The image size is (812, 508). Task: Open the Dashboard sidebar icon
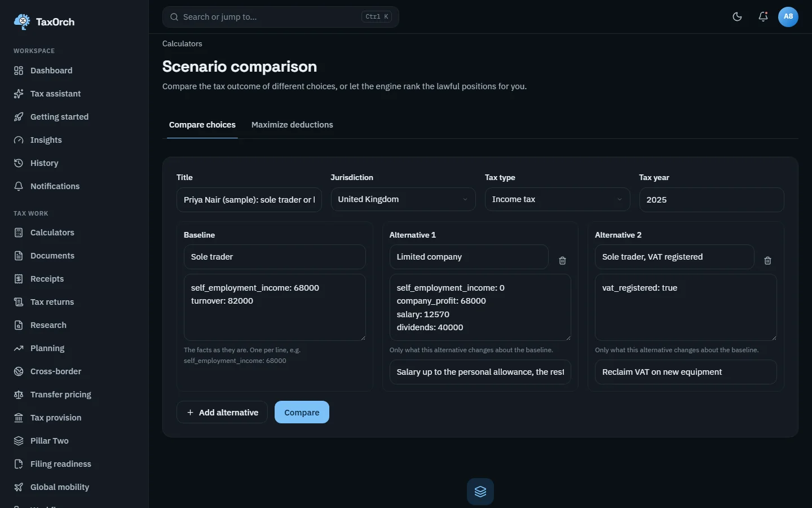[x=19, y=71]
